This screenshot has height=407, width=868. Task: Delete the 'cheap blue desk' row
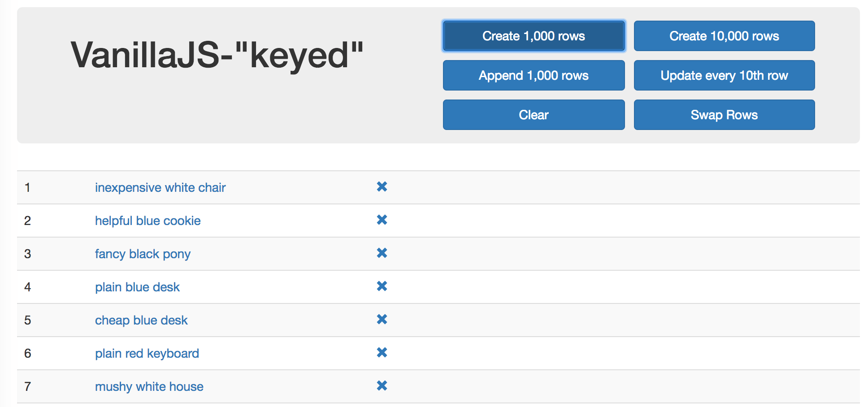(382, 320)
